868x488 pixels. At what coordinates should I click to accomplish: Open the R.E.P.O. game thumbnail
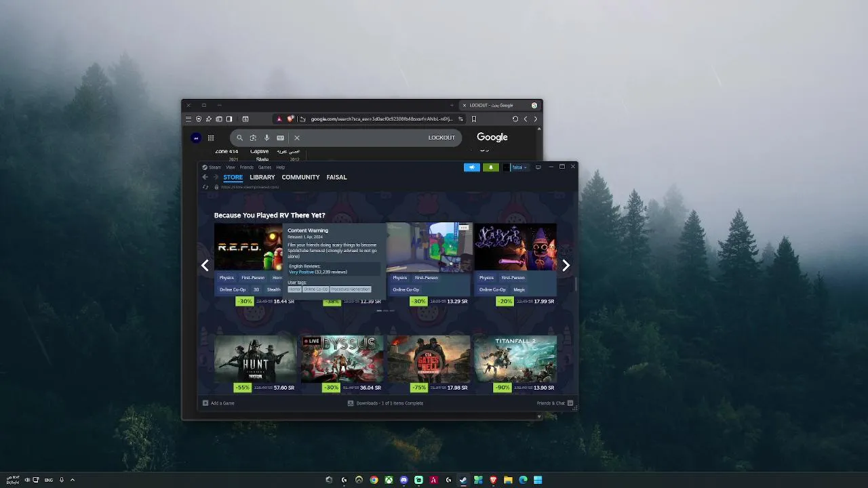[248, 247]
